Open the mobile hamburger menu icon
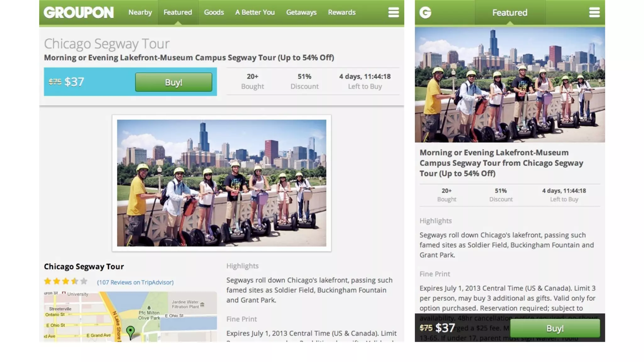This screenshot has height=362, width=644. [594, 13]
